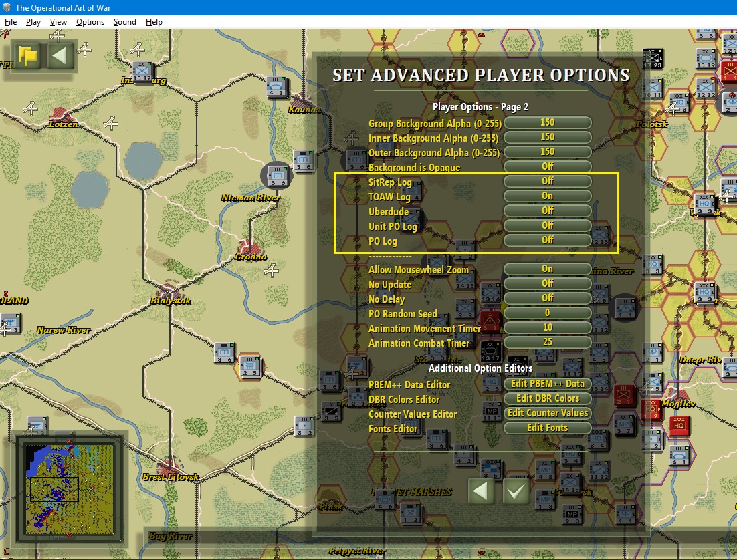Click Animation Combat Timer value field
Viewport: 737px width, 560px height.
547,342
